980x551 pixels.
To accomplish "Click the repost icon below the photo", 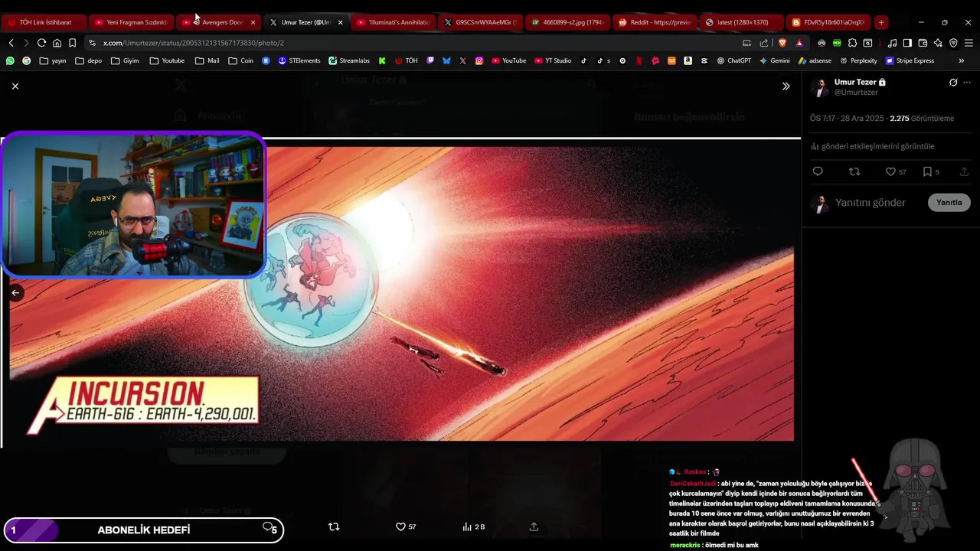I will (334, 527).
